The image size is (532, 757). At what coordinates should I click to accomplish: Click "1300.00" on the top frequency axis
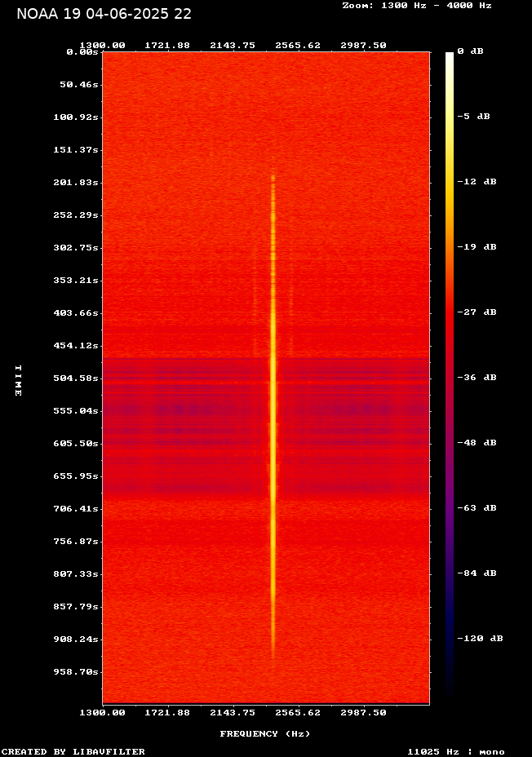tap(102, 45)
